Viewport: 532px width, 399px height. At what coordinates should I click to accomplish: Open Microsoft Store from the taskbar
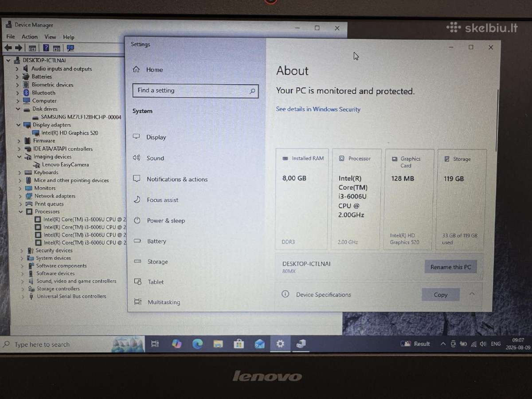click(239, 344)
